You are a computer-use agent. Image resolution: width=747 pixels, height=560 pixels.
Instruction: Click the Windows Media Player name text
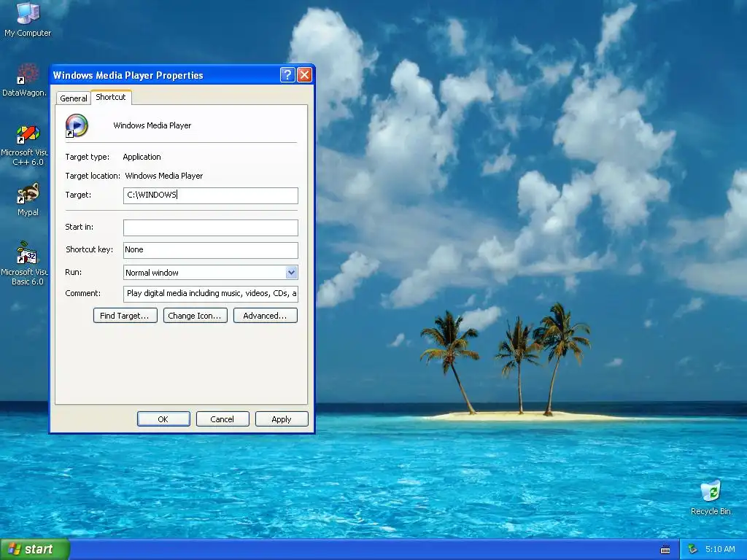(152, 125)
